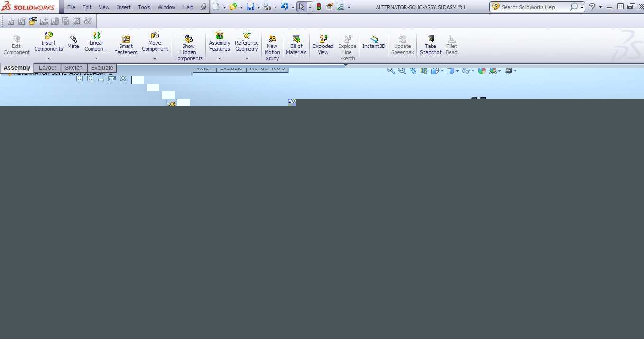The width and height of the screenshot is (644, 339).
Task: Click Zoom to Area in view toolbar
Action: click(402, 71)
